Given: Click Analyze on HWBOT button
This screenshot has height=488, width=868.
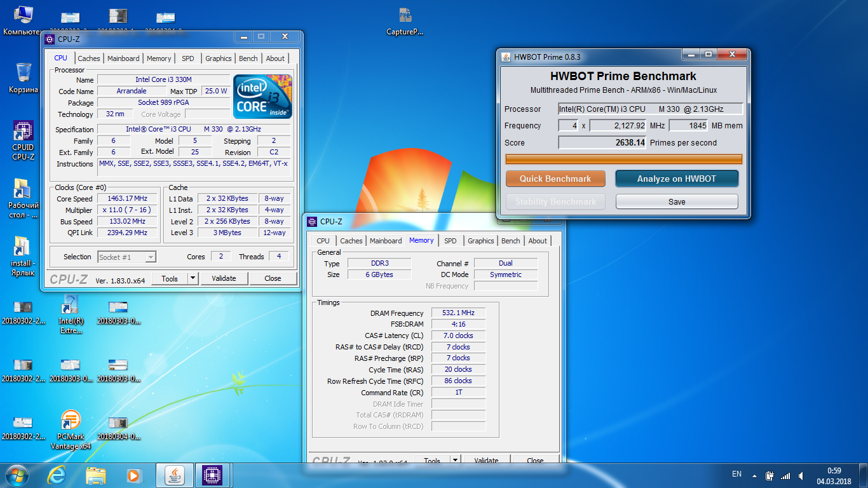Looking at the screenshot, I should pyautogui.click(x=677, y=179).
